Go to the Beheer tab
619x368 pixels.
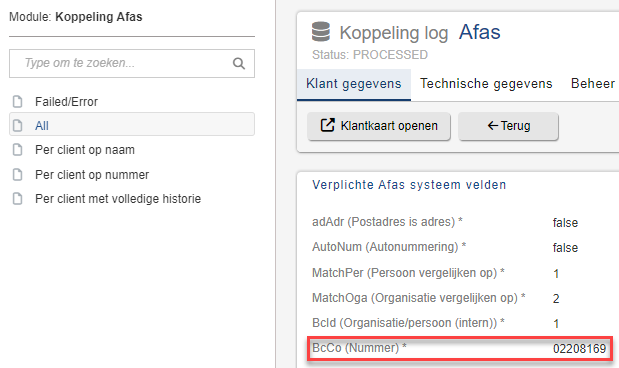click(593, 84)
